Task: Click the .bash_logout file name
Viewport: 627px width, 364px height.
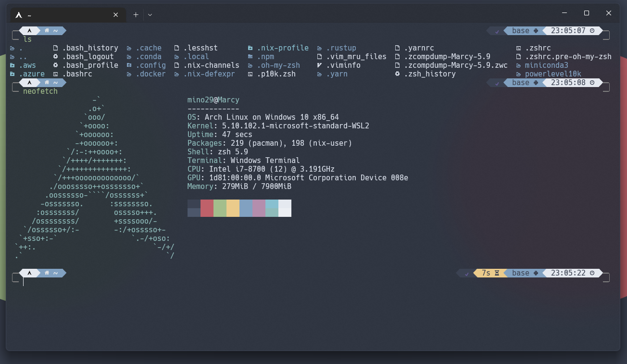Action: (x=88, y=57)
